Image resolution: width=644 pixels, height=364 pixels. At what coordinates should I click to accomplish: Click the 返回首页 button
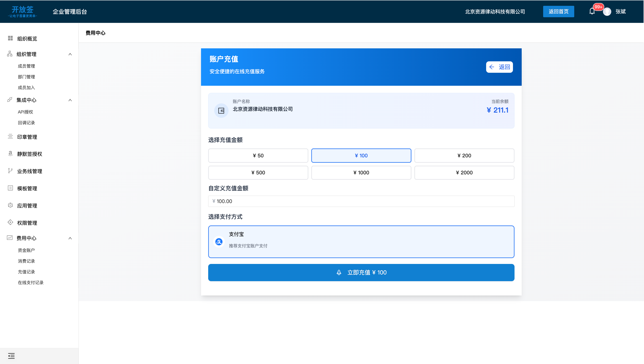click(558, 11)
